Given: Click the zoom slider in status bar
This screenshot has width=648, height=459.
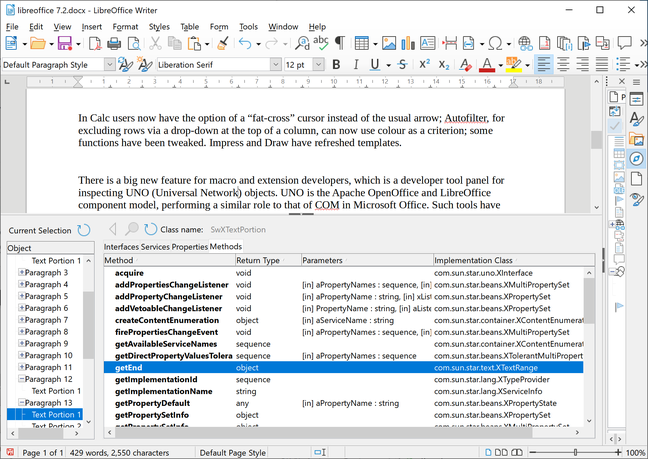Looking at the screenshot, I should (x=575, y=452).
